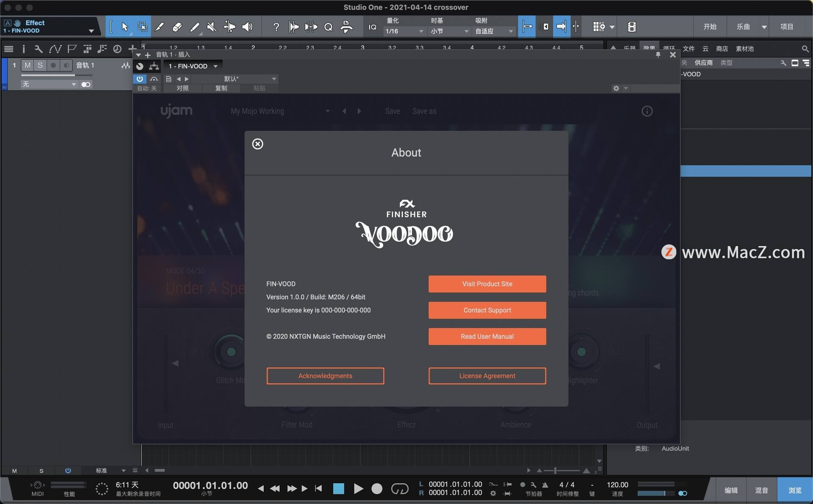Open the 量化 1/16 dropdown
The width and height of the screenshot is (813, 504).
tap(404, 31)
